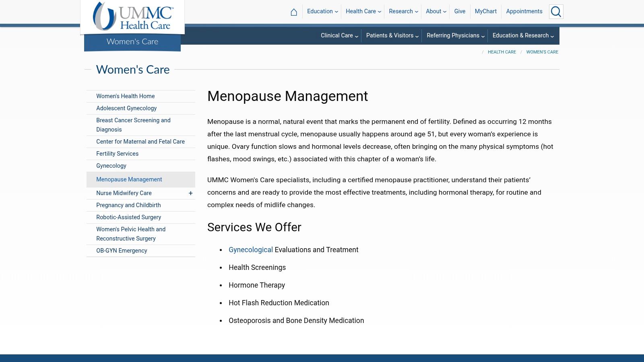Click the Women's Care blue banner tab
The image size is (644, 362).
pos(132,42)
